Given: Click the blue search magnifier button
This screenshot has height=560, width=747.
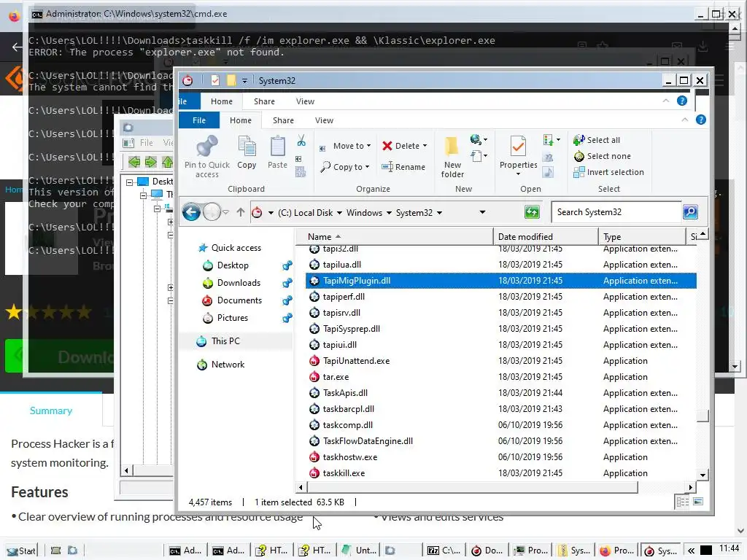Looking at the screenshot, I should (x=690, y=212).
